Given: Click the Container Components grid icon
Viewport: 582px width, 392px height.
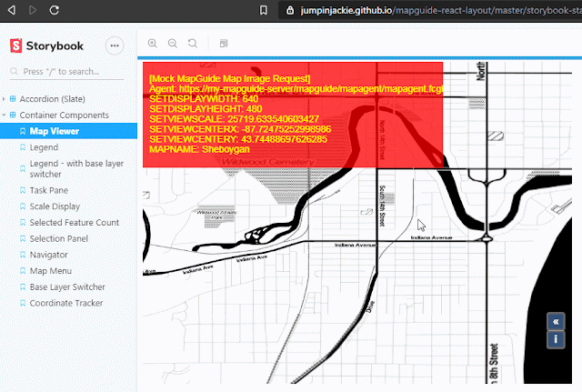Looking at the screenshot, I should point(13,116).
